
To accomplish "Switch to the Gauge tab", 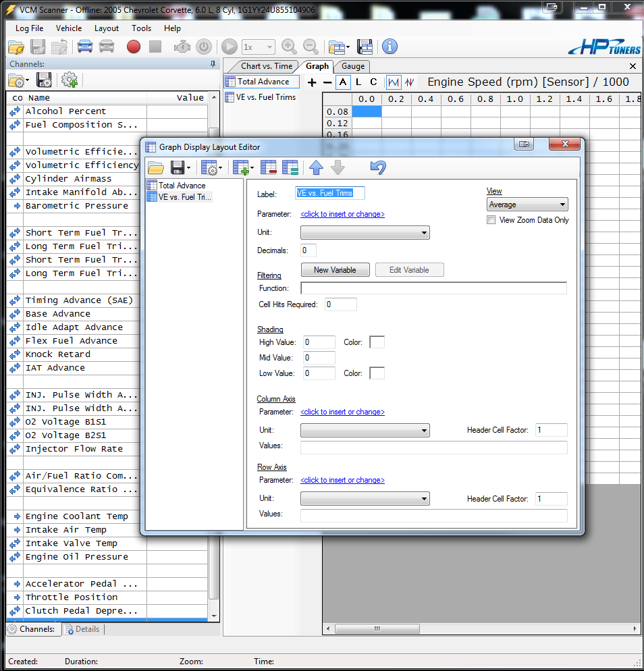I will 351,67.
